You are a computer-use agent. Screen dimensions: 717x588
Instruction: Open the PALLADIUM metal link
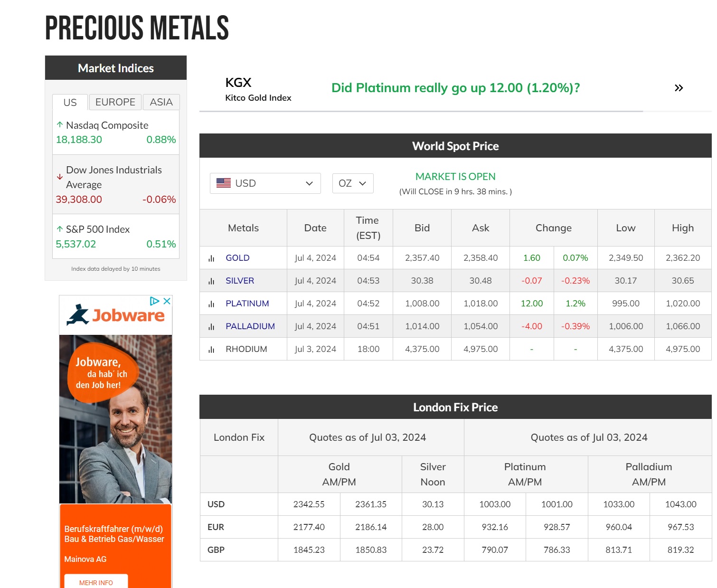coord(250,326)
